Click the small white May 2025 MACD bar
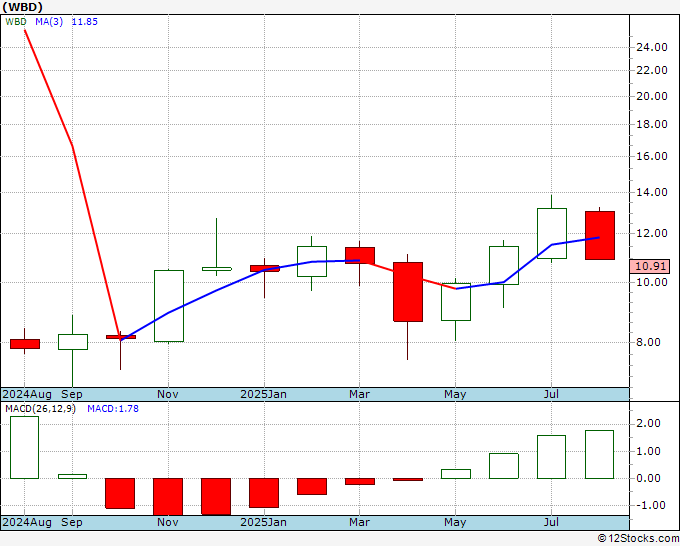 (x=456, y=474)
